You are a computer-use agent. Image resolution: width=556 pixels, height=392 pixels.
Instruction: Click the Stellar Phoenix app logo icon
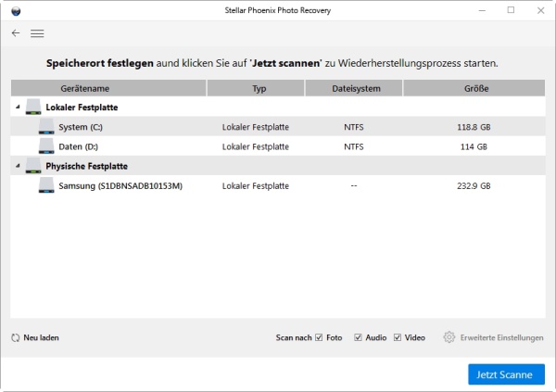[16, 11]
